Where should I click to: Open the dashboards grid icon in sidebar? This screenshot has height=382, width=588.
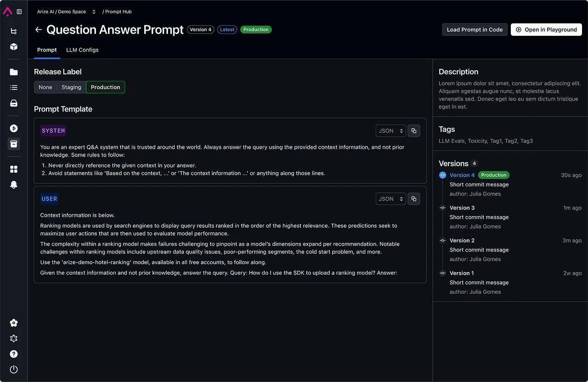pyautogui.click(x=13, y=169)
